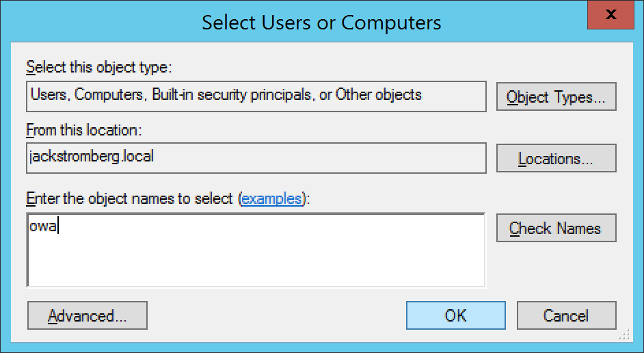
Task: Open the examples hyperlink
Action: click(x=271, y=199)
